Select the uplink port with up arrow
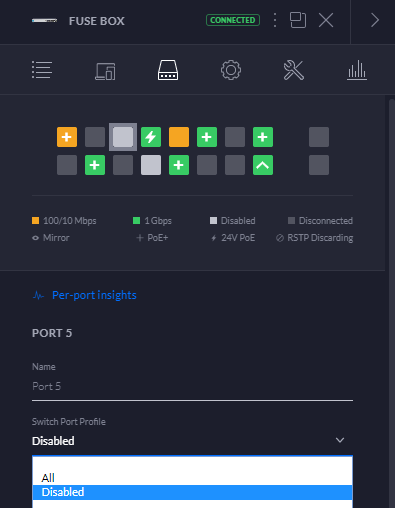Image resolution: width=397 pixels, height=510 pixels. point(263,165)
